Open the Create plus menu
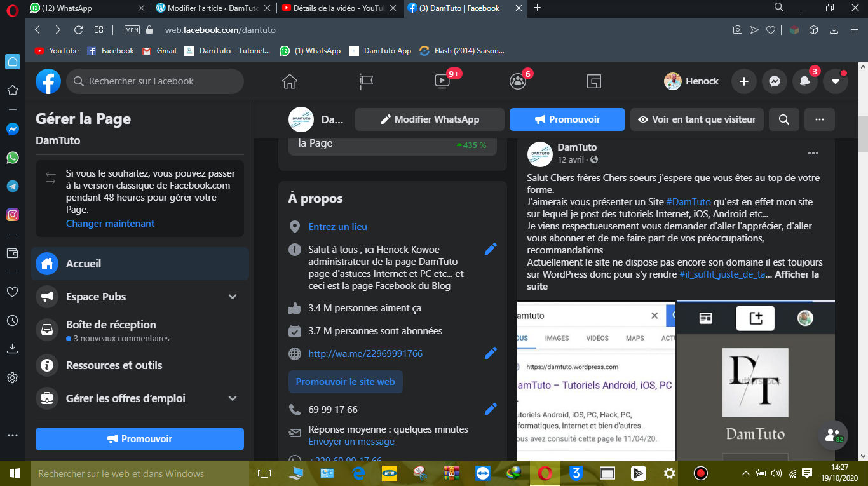Viewport: 868px width, 486px height. tap(744, 81)
